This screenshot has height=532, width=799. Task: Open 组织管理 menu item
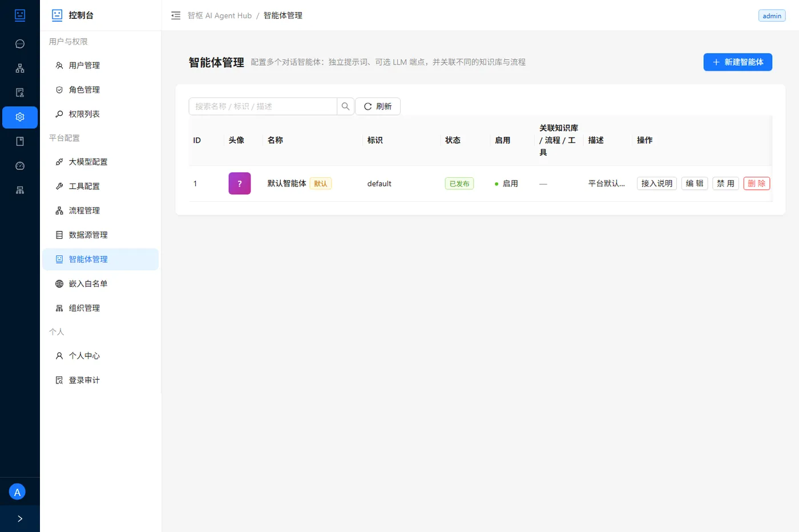point(100,308)
